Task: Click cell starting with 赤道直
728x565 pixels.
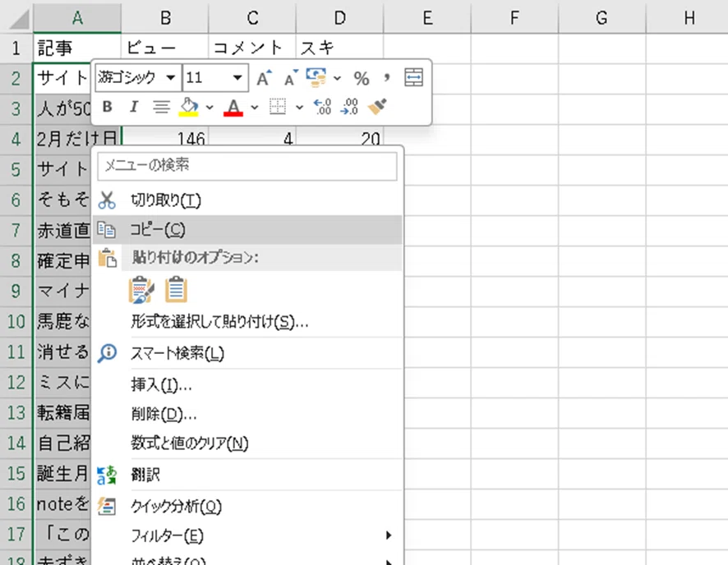Action: [62, 230]
